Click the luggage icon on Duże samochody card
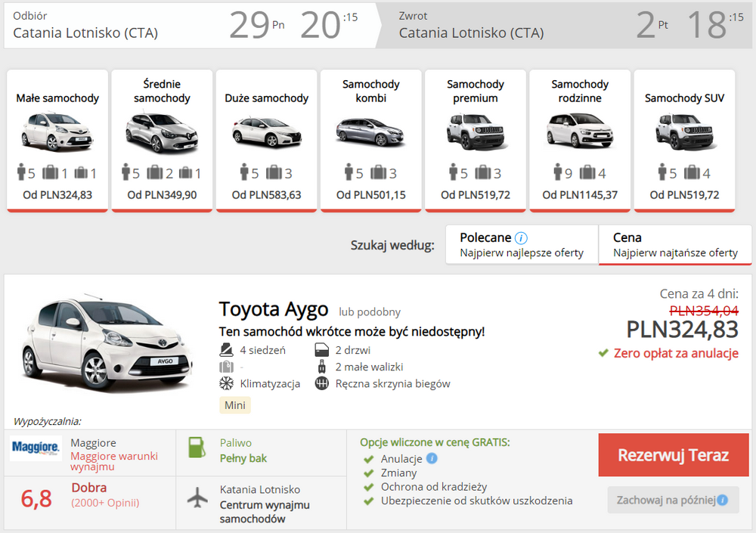756x533 pixels. (274, 172)
